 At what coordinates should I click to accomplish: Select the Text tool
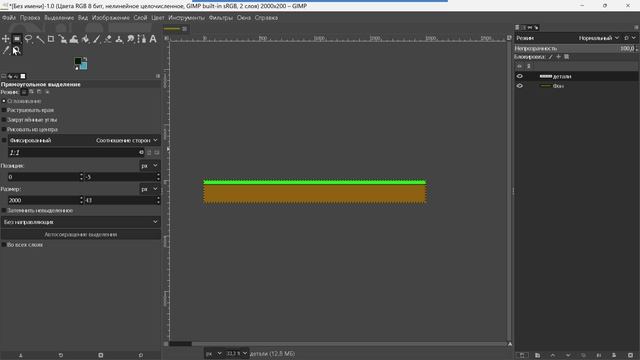153,39
